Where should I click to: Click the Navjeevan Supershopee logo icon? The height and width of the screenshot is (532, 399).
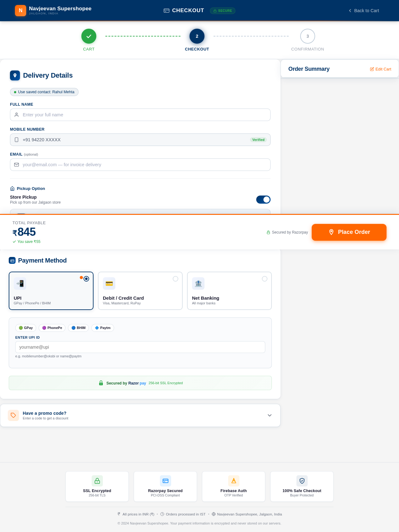pyautogui.click(x=20, y=10)
